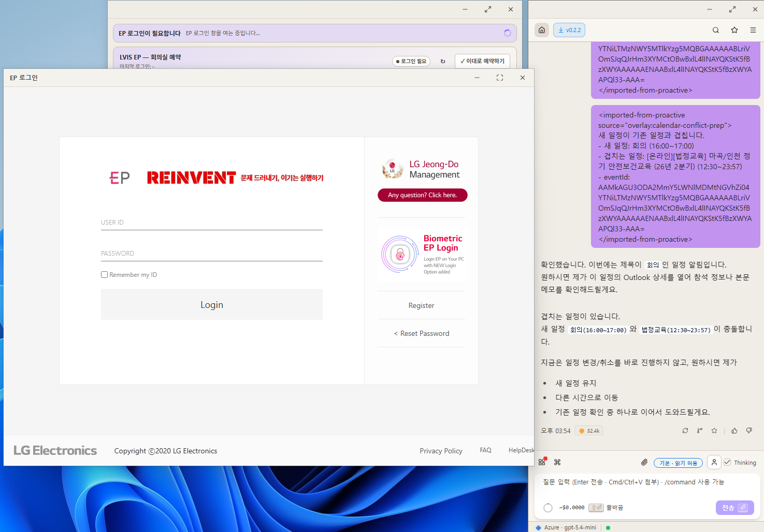This screenshot has width=764, height=532.
Task: Click the star favorites icon in chat header
Action: pos(734,30)
